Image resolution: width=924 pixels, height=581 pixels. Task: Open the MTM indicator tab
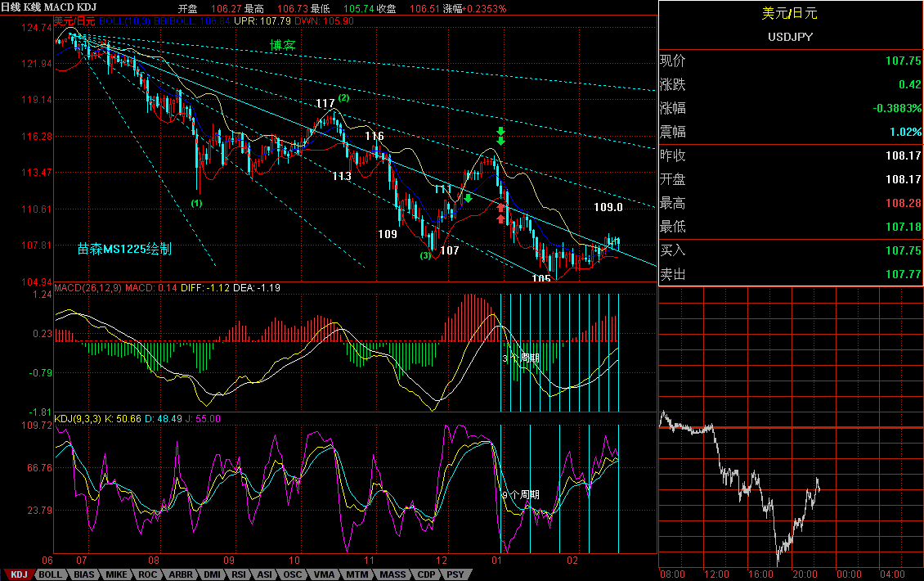click(x=356, y=574)
